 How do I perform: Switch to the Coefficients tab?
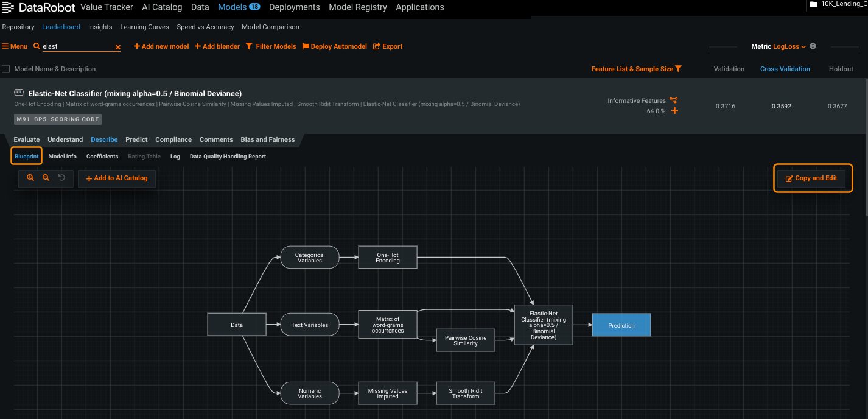pos(102,157)
